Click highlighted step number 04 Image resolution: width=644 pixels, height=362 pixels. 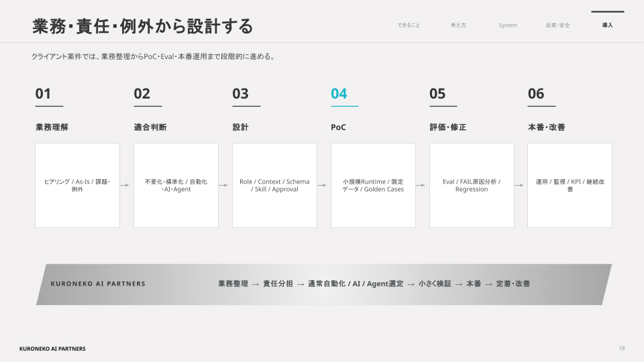339,94
